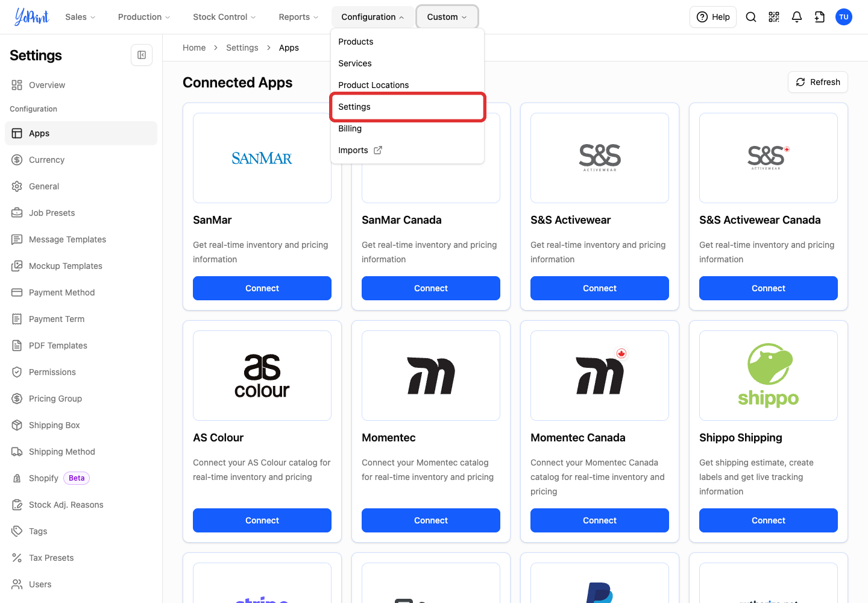Click the Tax Presets percent icon
Image resolution: width=868 pixels, height=603 pixels.
pyautogui.click(x=17, y=558)
